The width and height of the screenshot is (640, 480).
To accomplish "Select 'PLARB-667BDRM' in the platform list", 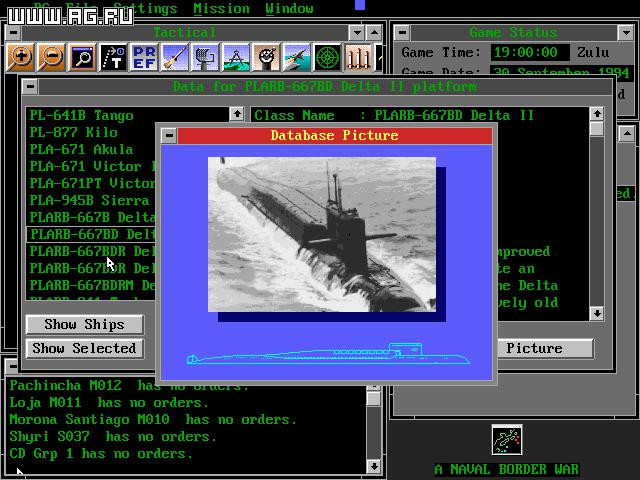I will click(x=92, y=285).
